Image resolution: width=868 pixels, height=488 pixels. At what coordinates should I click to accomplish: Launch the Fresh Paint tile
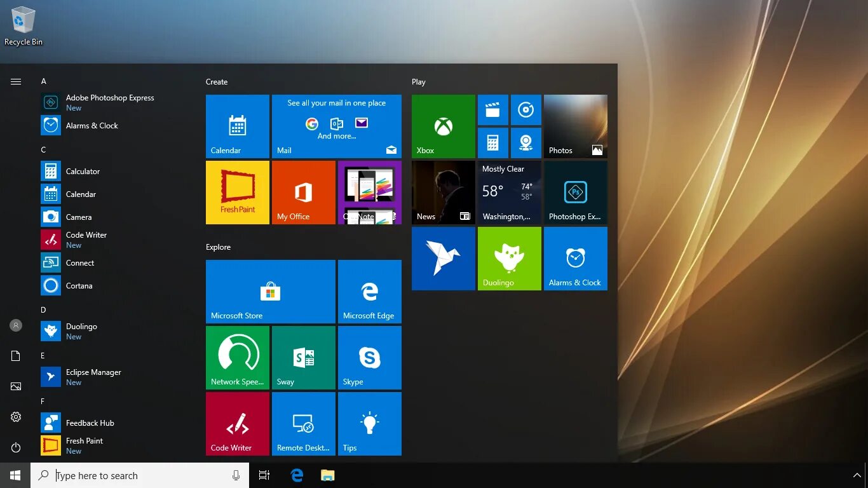[x=238, y=193]
